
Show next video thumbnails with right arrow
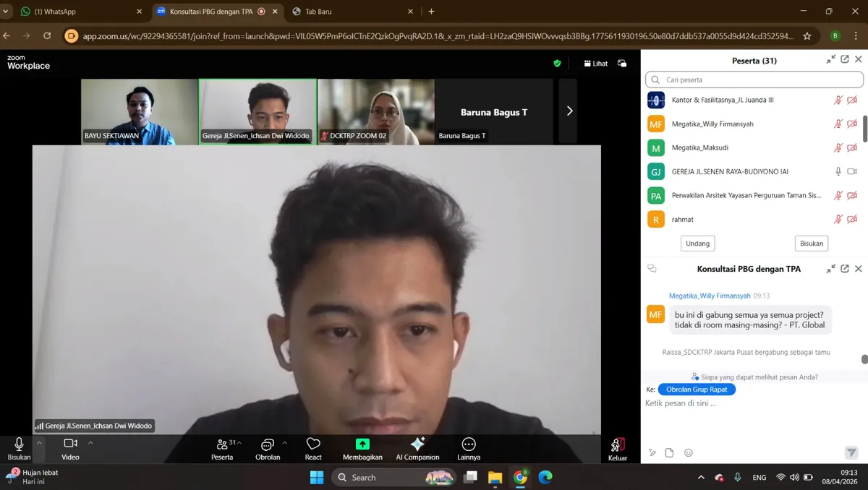(569, 111)
